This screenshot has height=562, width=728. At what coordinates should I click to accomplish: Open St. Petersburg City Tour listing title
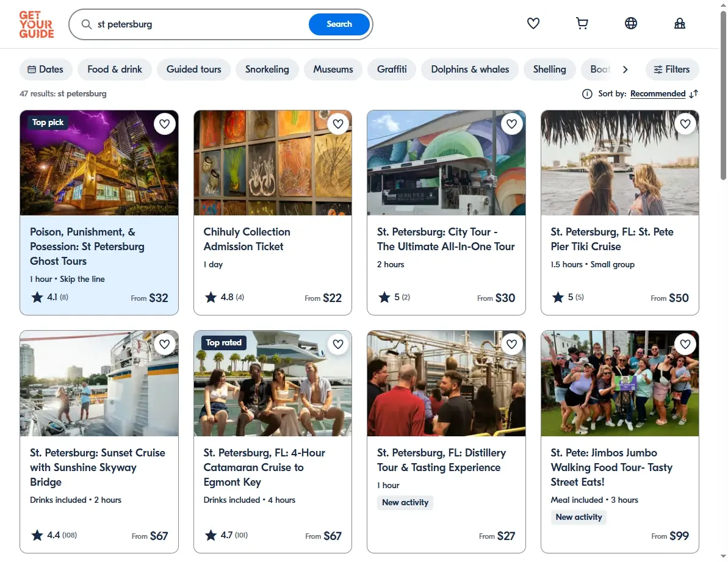(445, 239)
